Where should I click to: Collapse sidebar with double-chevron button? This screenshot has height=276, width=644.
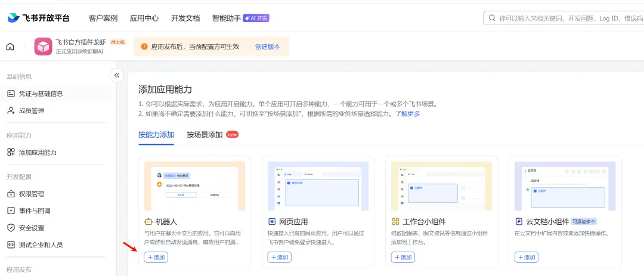pyautogui.click(x=117, y=75)
